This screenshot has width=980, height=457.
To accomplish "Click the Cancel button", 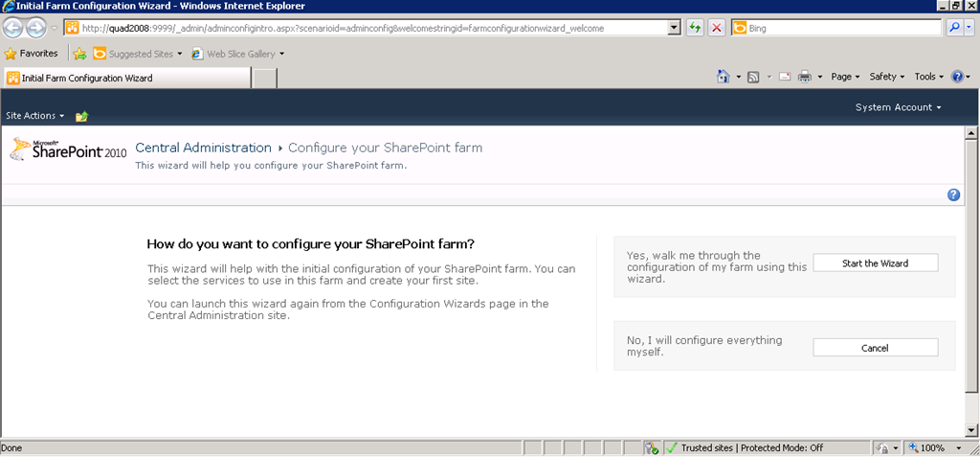I will (875, 348).
